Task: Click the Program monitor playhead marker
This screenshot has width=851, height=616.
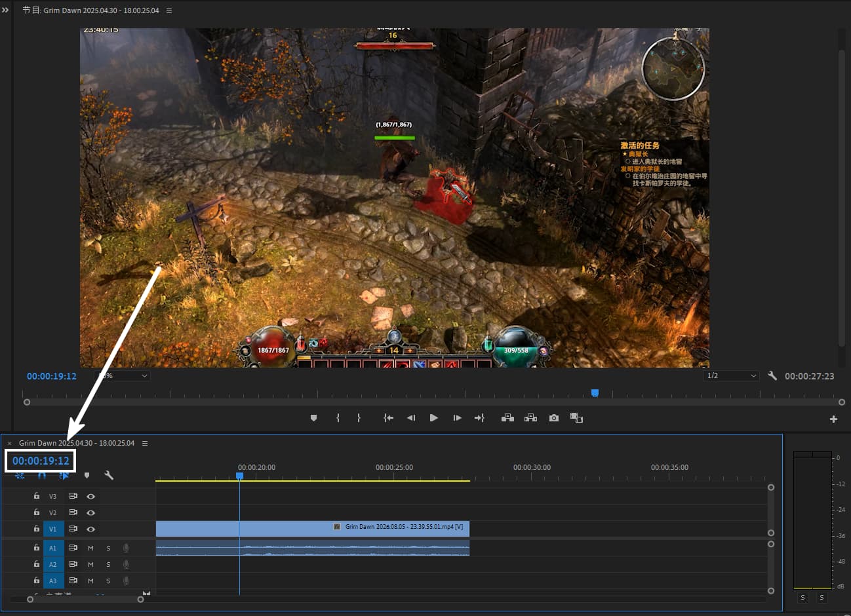Action: (x=595, y=393)
